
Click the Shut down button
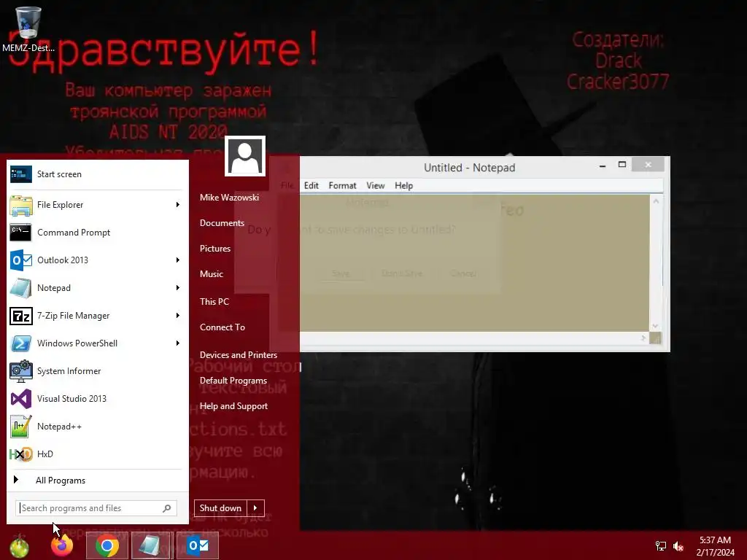220,508
